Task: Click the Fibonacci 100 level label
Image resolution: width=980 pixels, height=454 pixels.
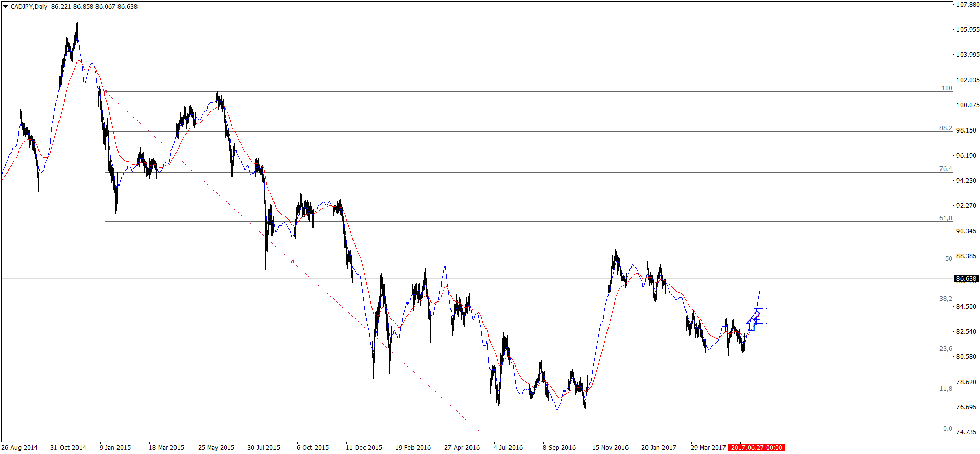Action: coord(947,88)
